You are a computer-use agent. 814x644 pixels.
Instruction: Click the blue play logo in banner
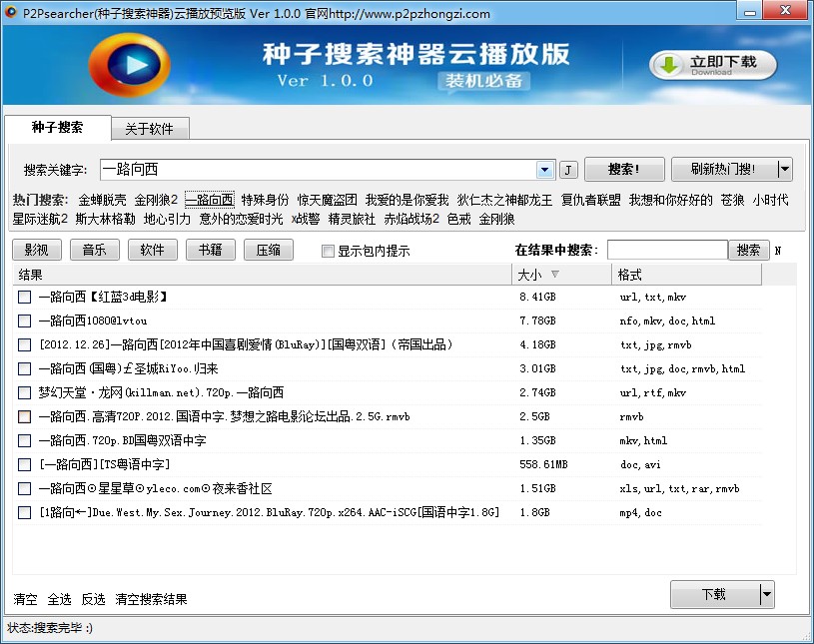coord(129,65)
